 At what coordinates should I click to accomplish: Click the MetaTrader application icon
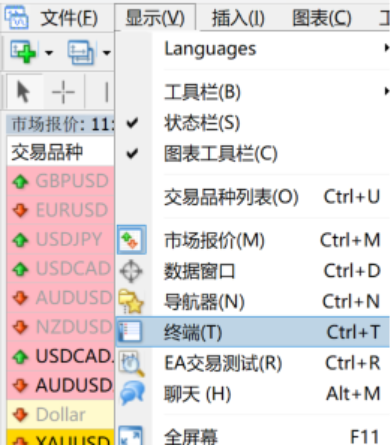(16, 17)
